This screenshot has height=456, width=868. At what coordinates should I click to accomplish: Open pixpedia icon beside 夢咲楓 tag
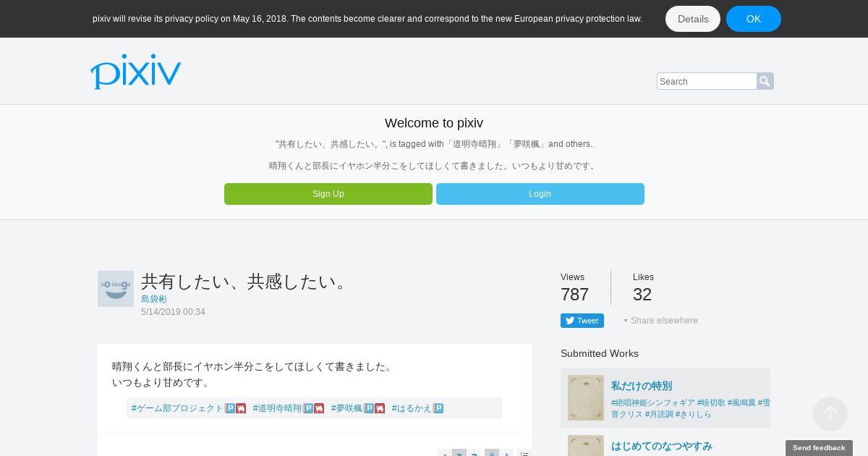coord(370,408)
